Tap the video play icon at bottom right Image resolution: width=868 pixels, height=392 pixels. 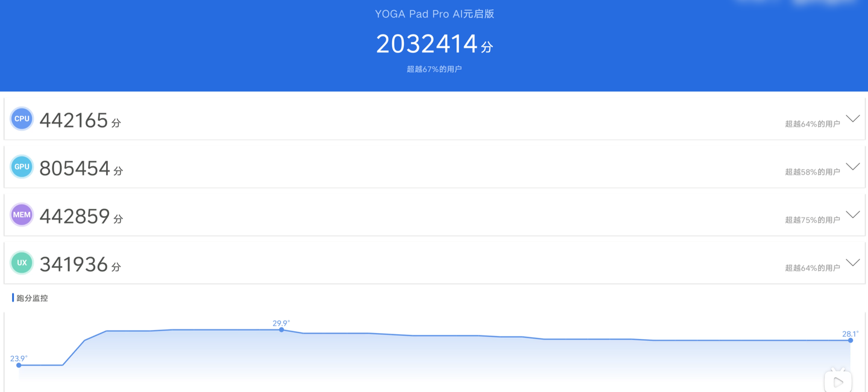click(x=838, y=381)
